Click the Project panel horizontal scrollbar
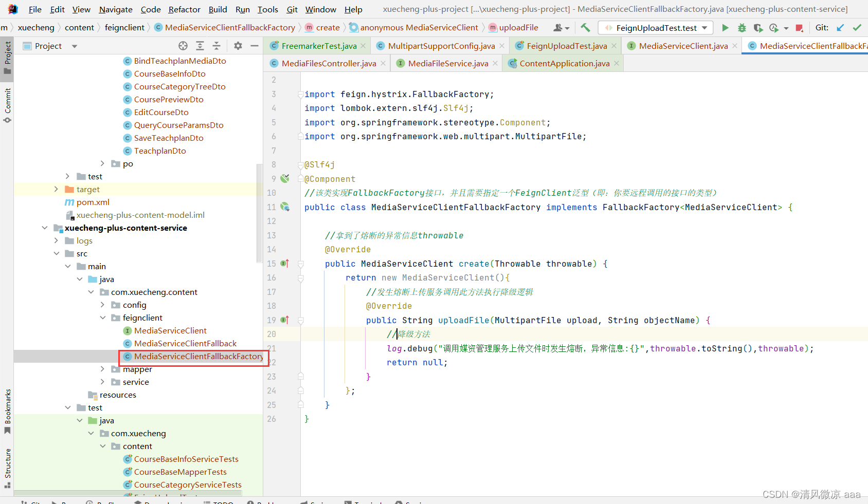 [x=128, y=493]
